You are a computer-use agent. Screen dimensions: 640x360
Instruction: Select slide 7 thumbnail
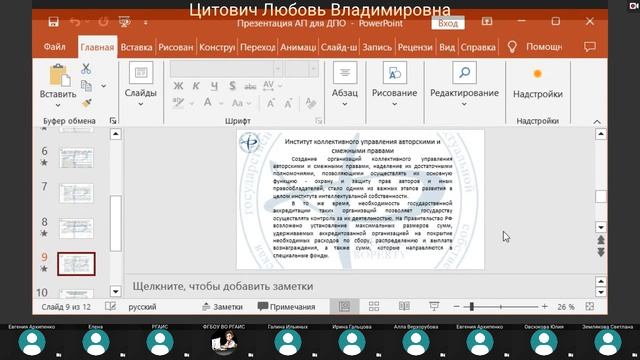click(76, 193)
